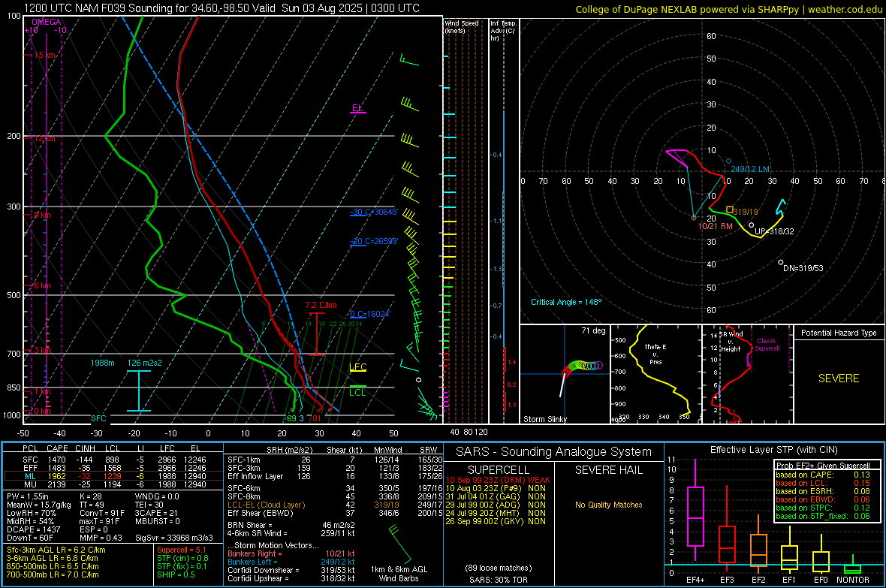The height and width of the screenshot is (588, 886).
Task: Click the MMP = 0.43 value
Action: click(x=101, y=538)
